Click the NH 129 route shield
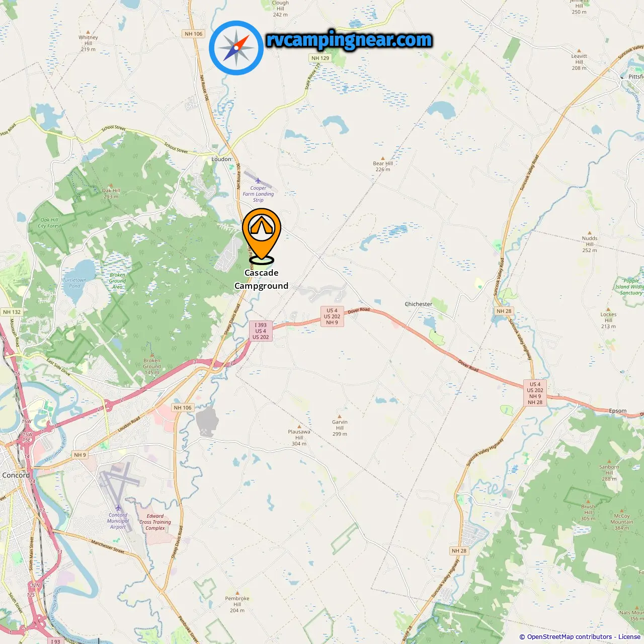The height and width of the screenshot is (644, 644). (320, 58)
